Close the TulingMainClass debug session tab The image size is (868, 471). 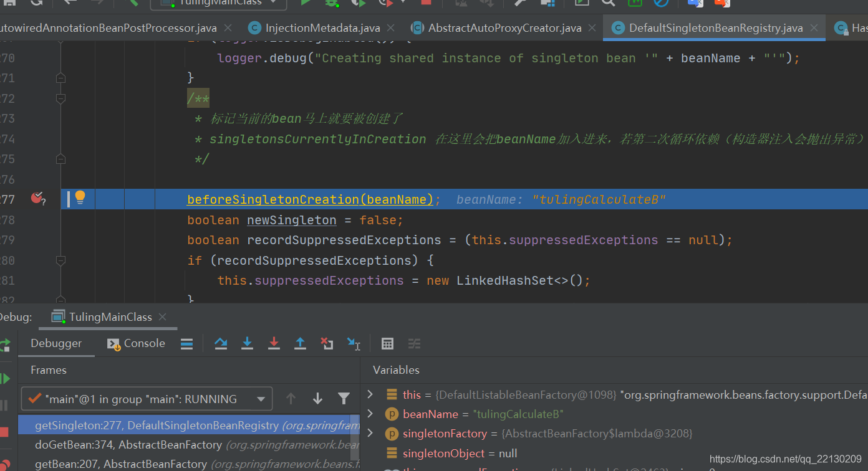tap(162, 317)
